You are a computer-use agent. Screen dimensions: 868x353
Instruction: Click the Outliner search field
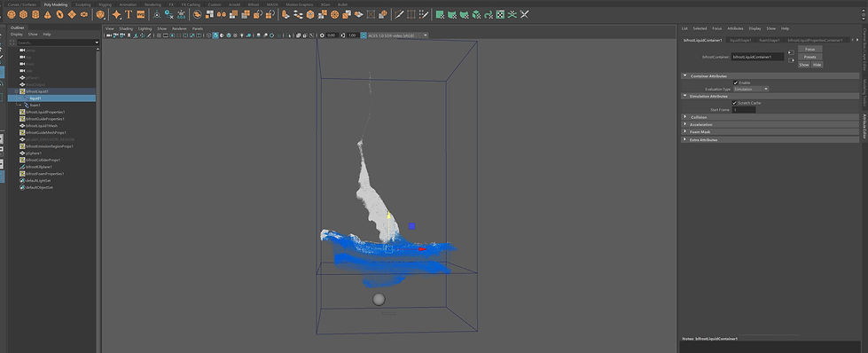click(55, 42)
